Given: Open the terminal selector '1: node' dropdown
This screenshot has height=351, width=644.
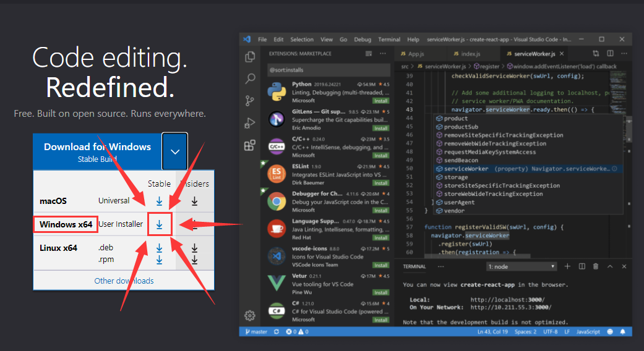Looking at the screenshot, I should pyautogui.click(x=522, y=266).
